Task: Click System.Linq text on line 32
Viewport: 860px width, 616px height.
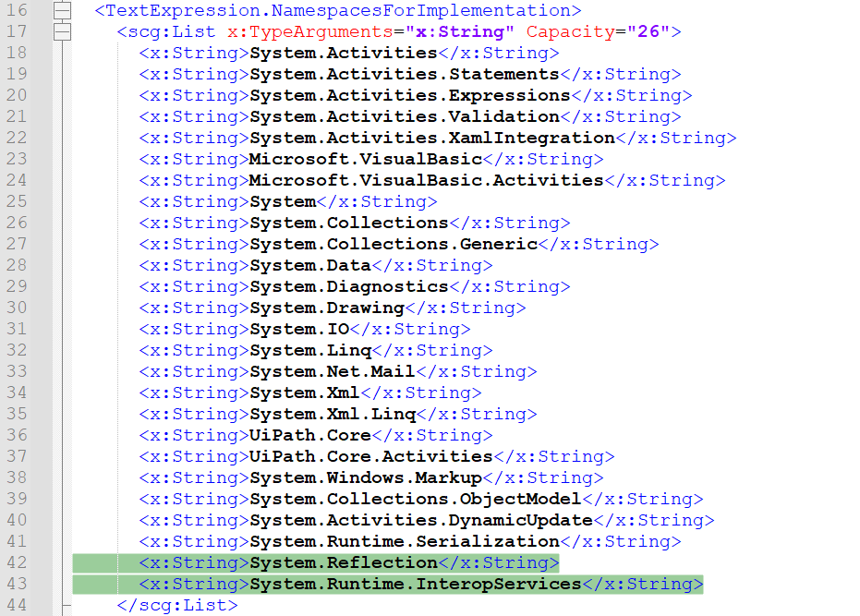Action: pyautogui.click(x=310, y=350)
